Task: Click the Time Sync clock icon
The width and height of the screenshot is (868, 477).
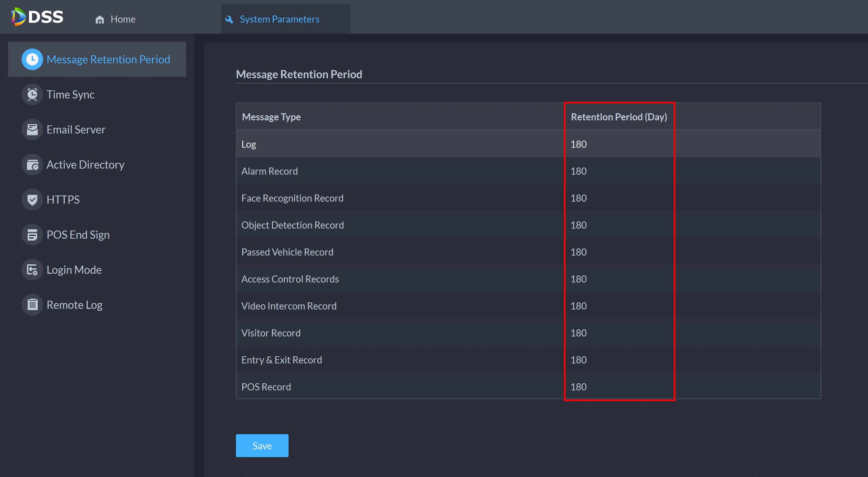Action: click(x=32, y=94)
